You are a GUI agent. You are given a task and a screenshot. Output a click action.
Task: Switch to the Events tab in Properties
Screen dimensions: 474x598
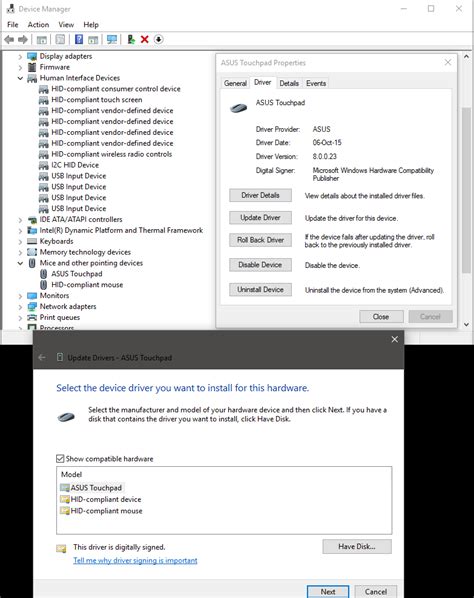(316, 83)
